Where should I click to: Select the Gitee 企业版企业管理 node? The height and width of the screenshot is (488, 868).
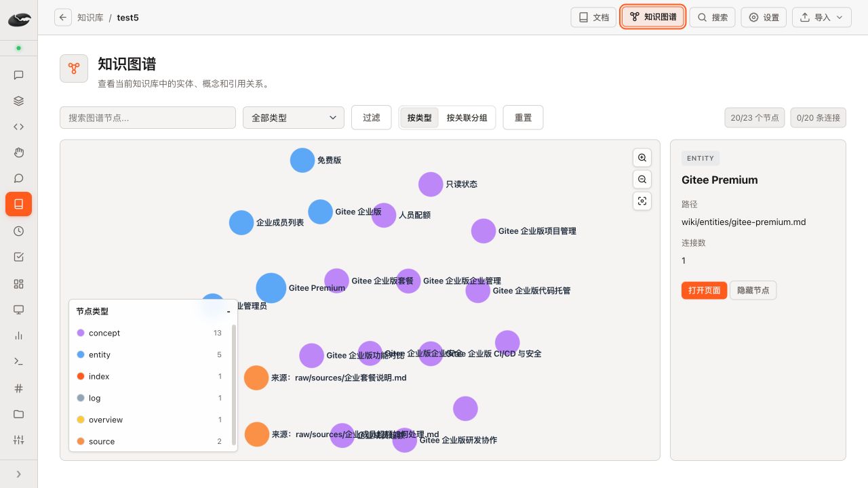point(408,281)
